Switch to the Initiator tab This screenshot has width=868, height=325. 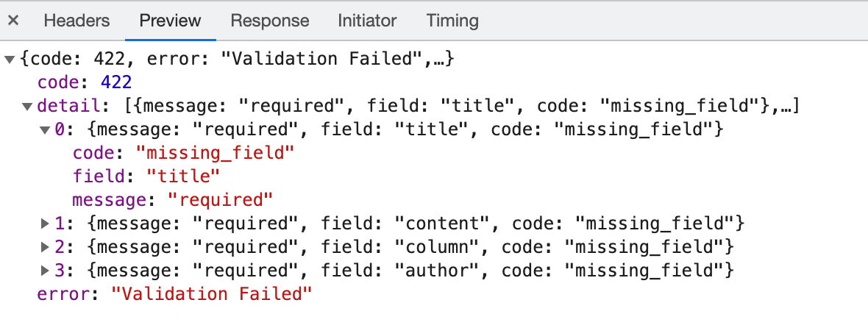[367, 21]
